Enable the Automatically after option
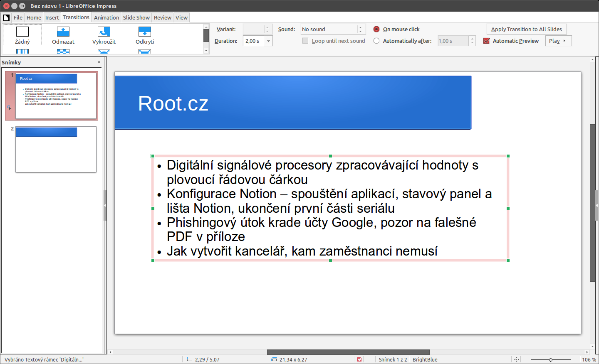This screenshot has height=364, width=599. (376, 41)
